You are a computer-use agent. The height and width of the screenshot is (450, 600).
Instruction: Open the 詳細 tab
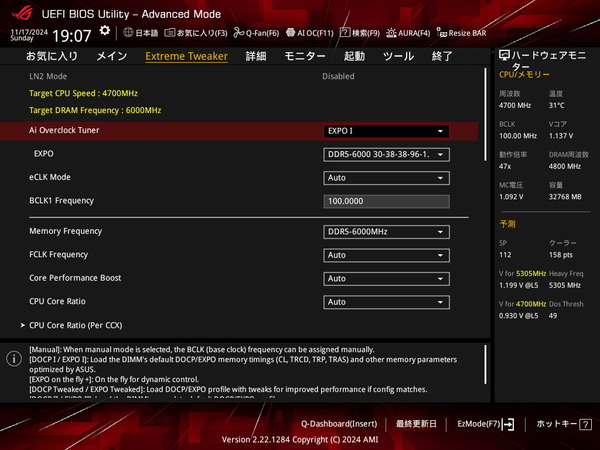tap(256, 56)
